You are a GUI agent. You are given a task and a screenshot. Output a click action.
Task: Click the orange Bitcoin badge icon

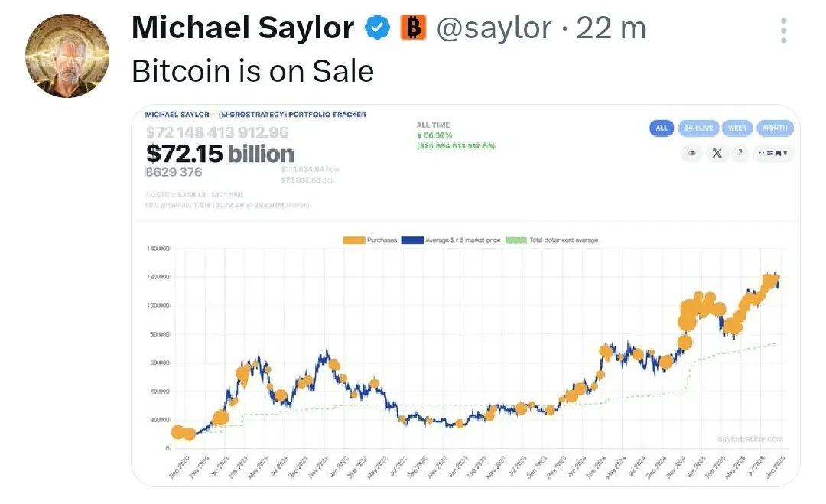pos(413,28)
